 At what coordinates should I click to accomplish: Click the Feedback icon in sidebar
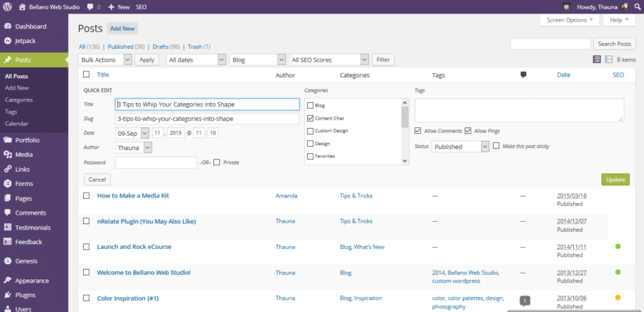pyautogui.click(x=7, y=242)
